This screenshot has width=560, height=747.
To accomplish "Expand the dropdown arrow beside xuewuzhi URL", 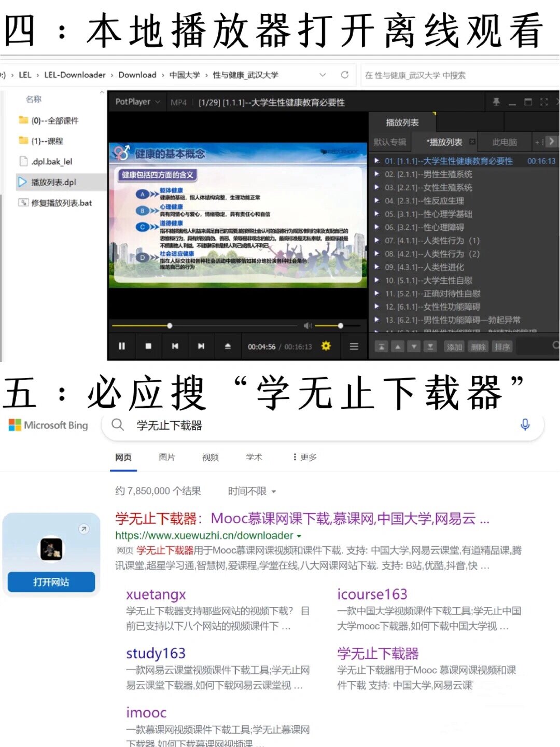I will pyautogui.click(x=299, y=536).
